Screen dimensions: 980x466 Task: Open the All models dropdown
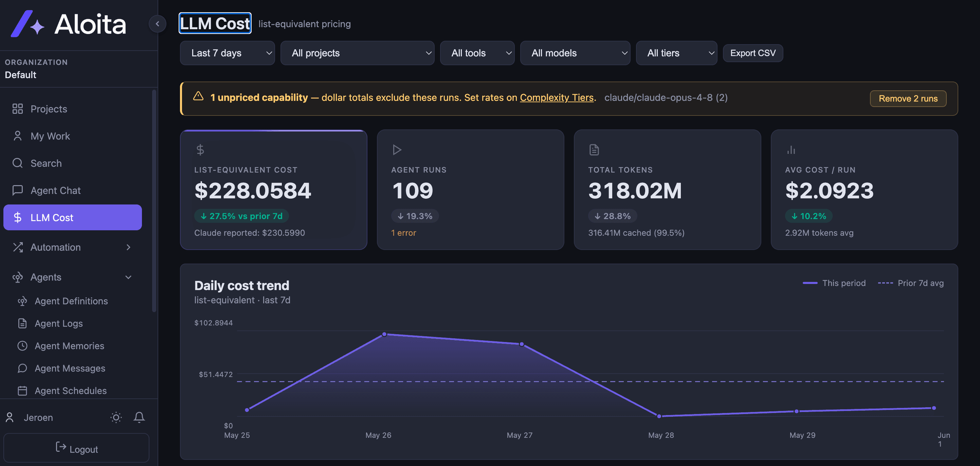pos(575,53)
